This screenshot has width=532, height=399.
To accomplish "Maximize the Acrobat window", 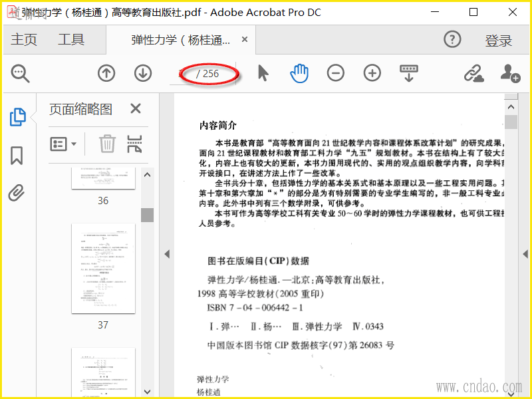I will click(473, 12).
